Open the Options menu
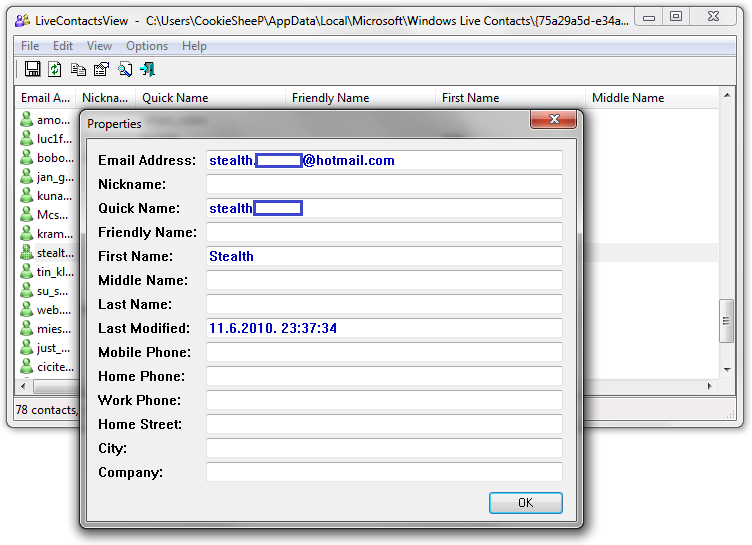Viewport: 752px width, 545px height. (x=147, y=46)
